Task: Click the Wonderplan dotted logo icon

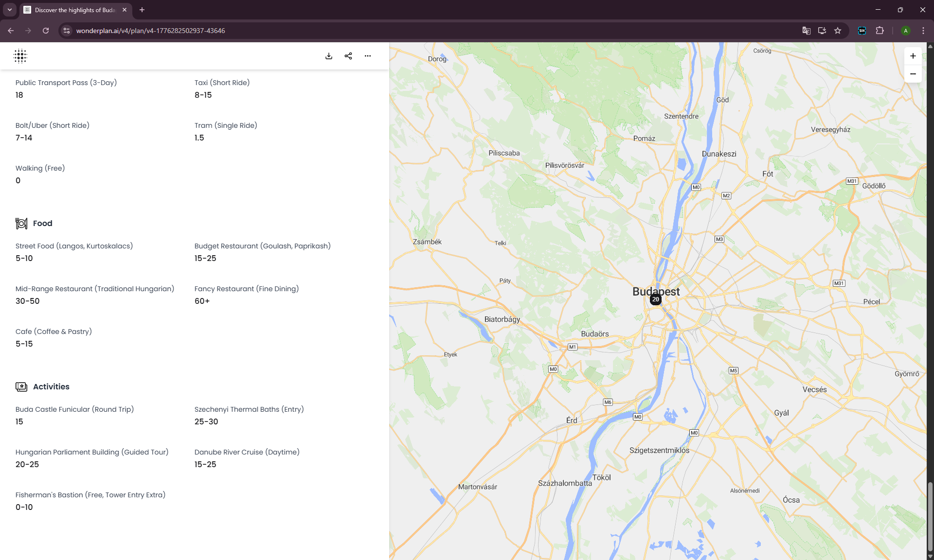Action: pyautogui.click(x=20, y=56)
